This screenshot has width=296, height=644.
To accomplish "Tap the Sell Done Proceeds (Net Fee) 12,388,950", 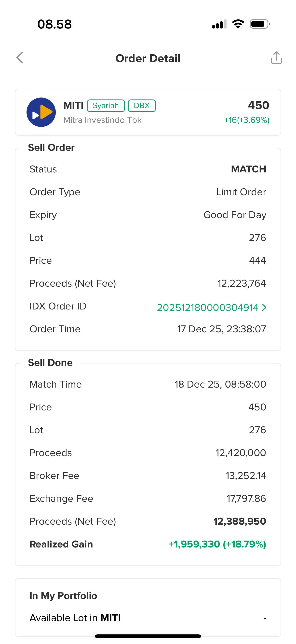I will point(239,521).
